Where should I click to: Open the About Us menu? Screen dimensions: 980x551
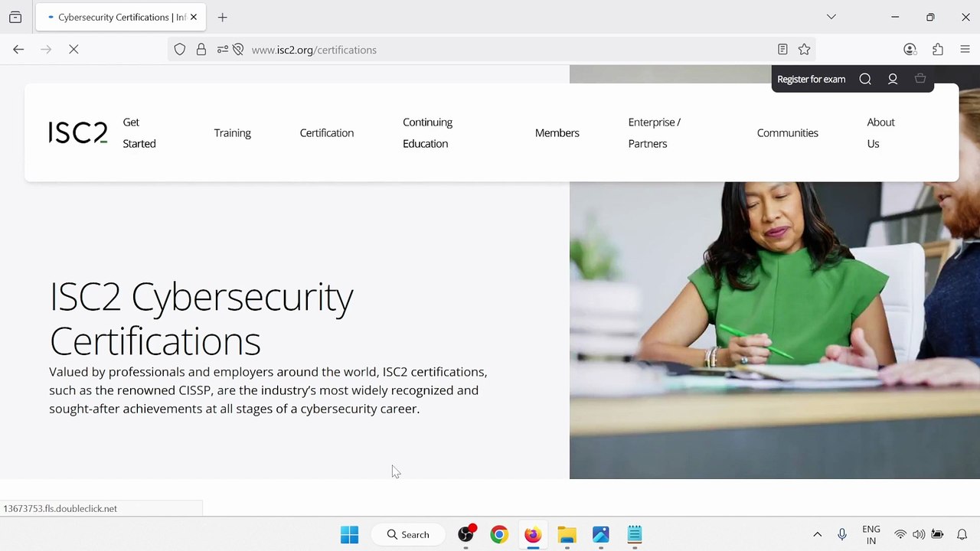[x=880, y=132]
